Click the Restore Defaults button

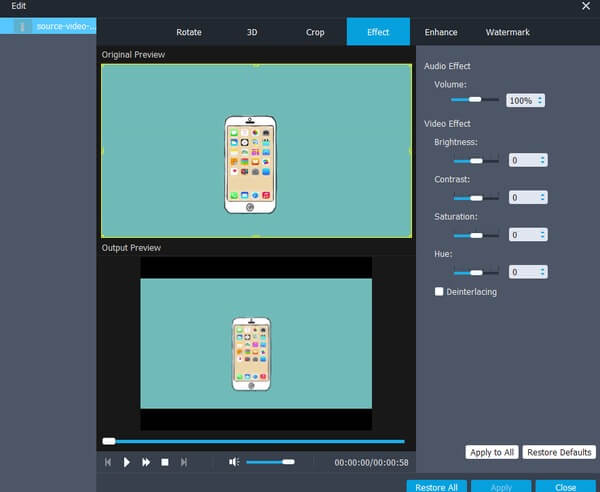559,452
